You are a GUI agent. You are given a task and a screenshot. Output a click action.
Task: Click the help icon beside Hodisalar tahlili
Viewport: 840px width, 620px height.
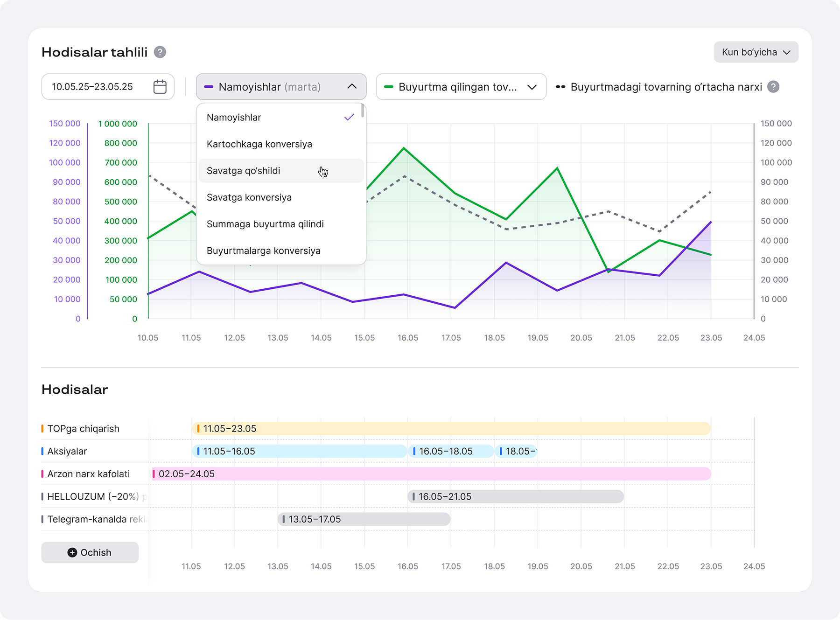tap(160, 52)
